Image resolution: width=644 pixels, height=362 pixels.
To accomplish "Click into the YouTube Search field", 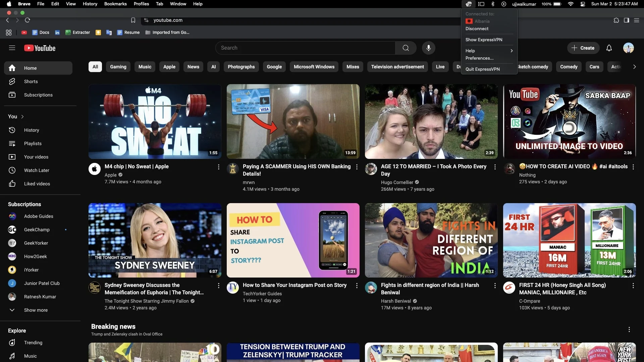I will 305,48.
